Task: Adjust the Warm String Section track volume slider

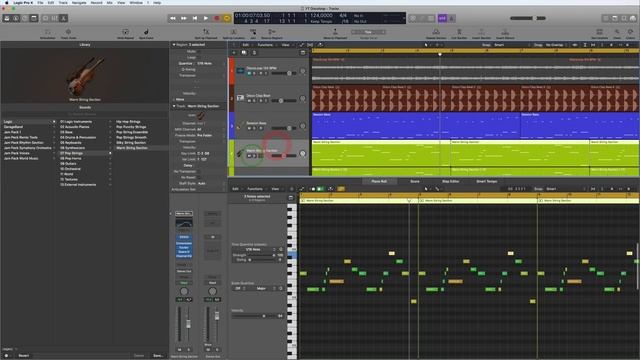Action: pyautogui.click(x=284, y=156)
